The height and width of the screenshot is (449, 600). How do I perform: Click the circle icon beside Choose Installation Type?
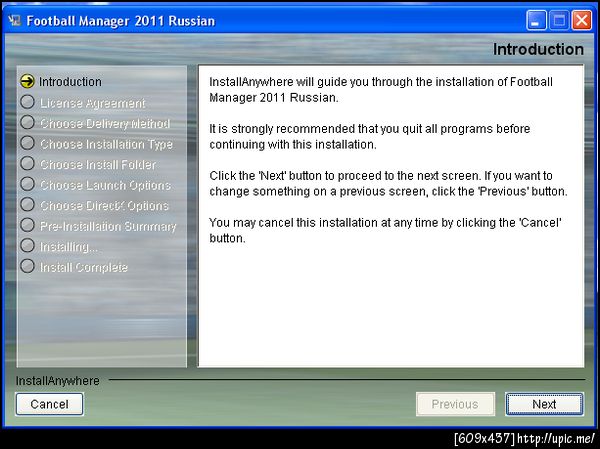point(27,143)
